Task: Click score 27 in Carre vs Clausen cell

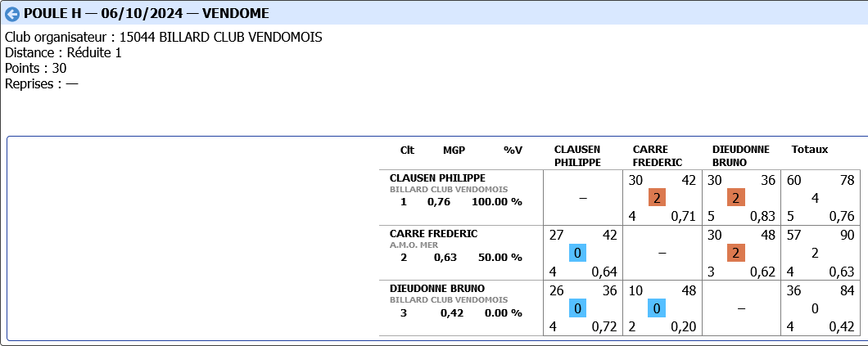Action: 556,236
